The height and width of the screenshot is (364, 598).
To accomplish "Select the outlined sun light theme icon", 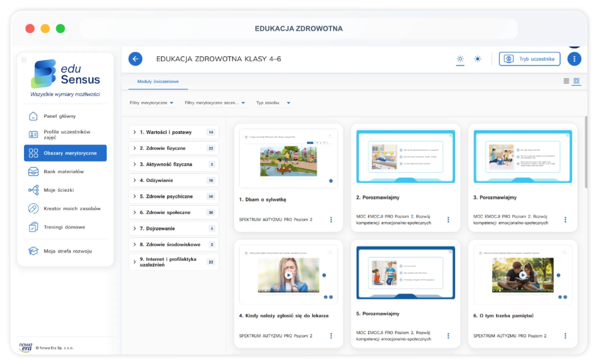I will point(460,59).
